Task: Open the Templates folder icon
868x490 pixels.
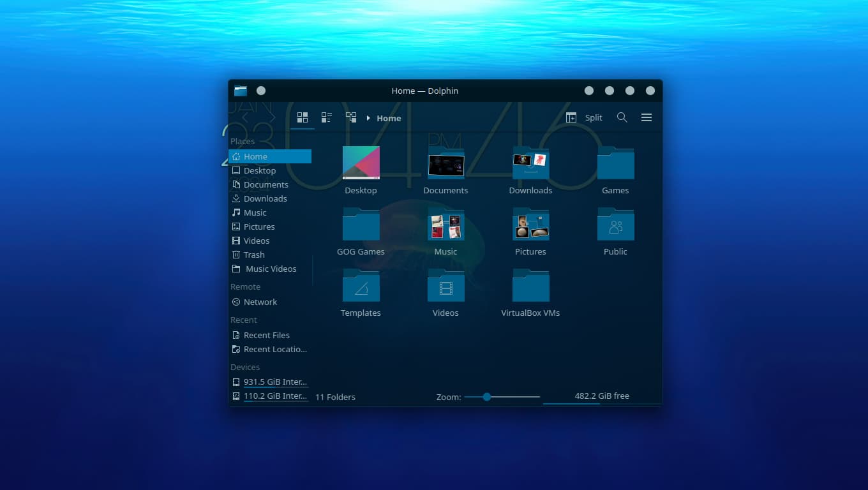Action: [x=361, y=287]
